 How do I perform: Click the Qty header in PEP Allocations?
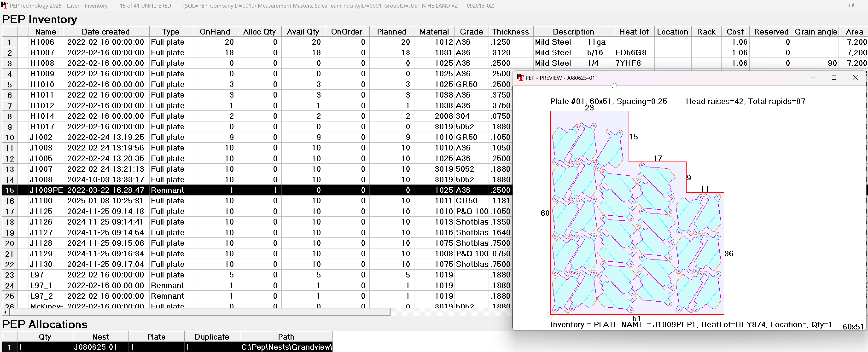pyautogui.click(x=45, y=337)
